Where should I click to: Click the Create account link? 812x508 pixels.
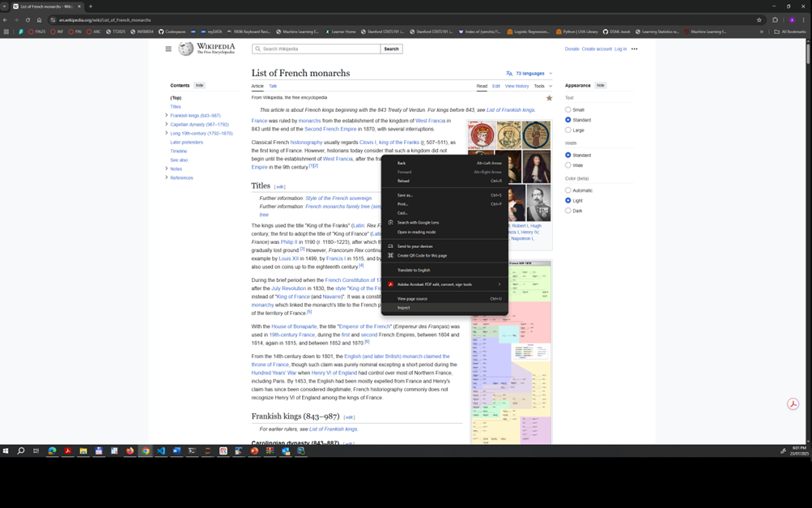[x=597, y=49]
